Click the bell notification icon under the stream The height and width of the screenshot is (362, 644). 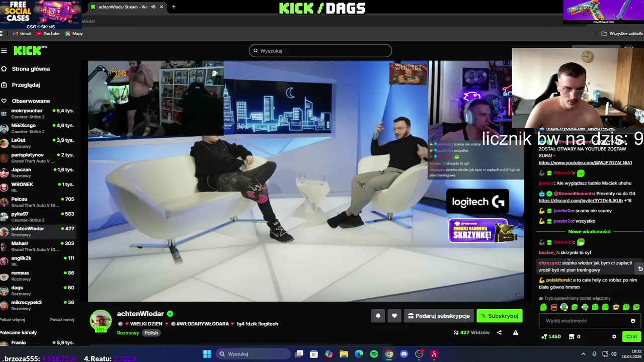(378, 316)
